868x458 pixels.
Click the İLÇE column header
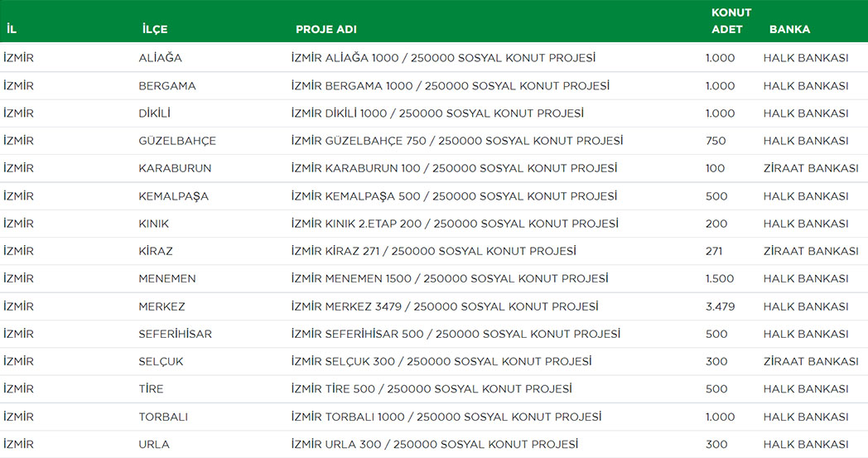[155, 29]
